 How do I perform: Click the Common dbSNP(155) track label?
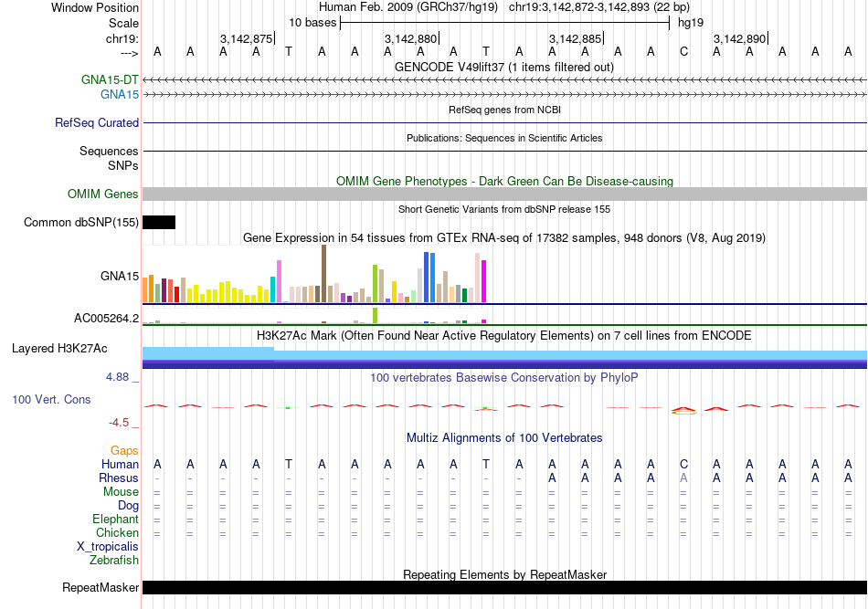coord(81,222)
